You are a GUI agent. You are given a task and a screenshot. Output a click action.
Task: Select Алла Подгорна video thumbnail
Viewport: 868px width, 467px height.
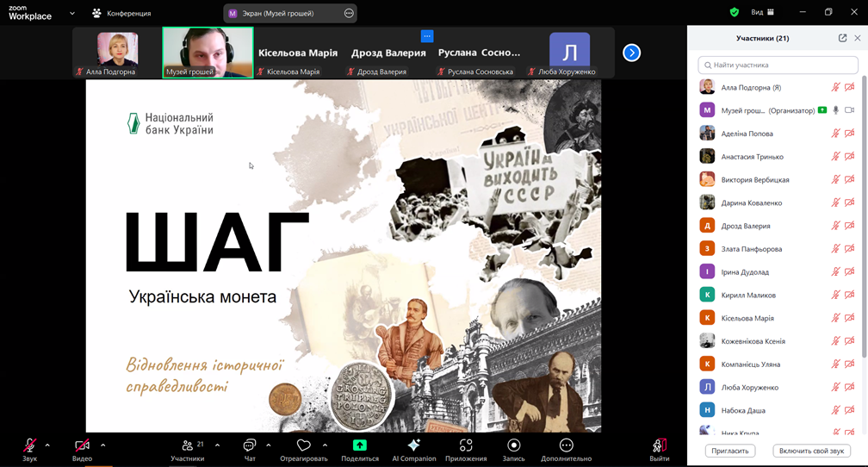click(x=117, y=53)
